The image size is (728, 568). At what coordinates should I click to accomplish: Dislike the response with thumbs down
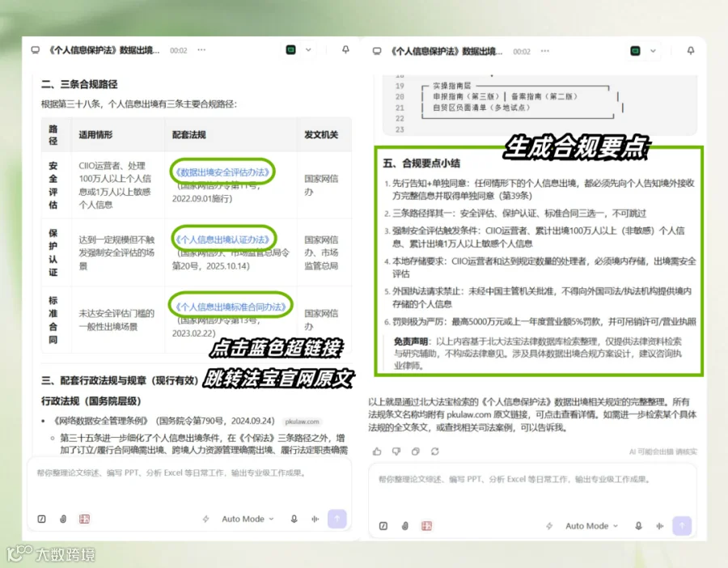[x=396, y=451]
